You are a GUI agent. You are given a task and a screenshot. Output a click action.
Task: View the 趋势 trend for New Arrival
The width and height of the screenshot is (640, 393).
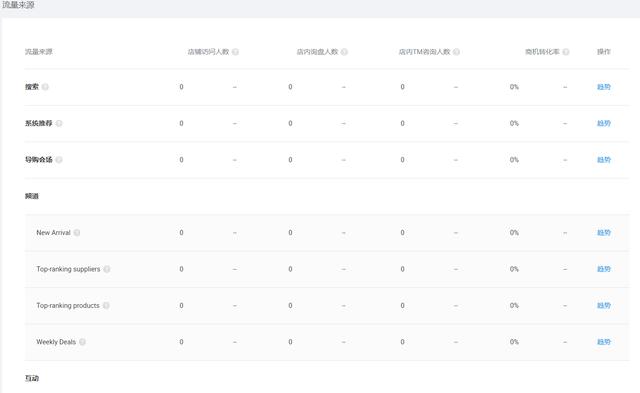(604, 233)
